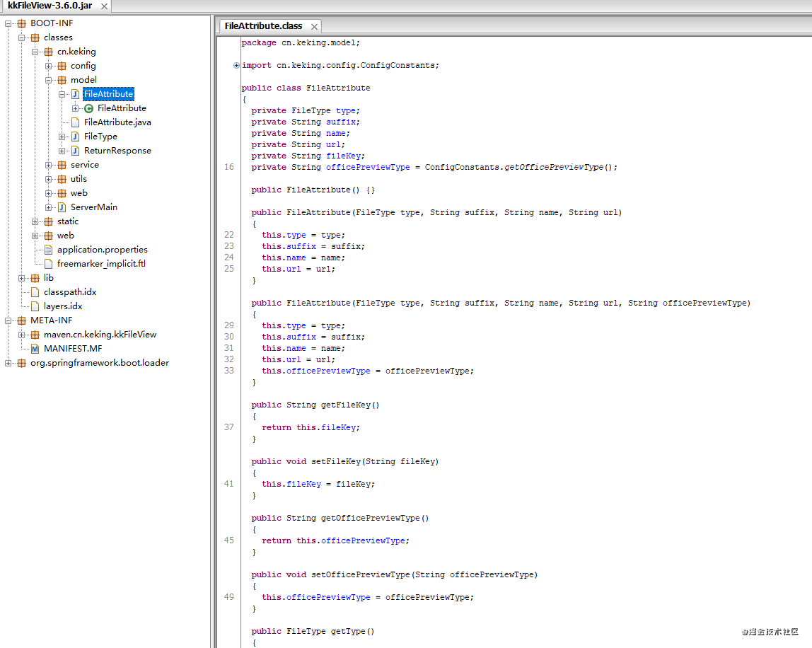The width and height of the screenshot is (812, 648).
Task: Click the service package icon
Action: (62, 165)
